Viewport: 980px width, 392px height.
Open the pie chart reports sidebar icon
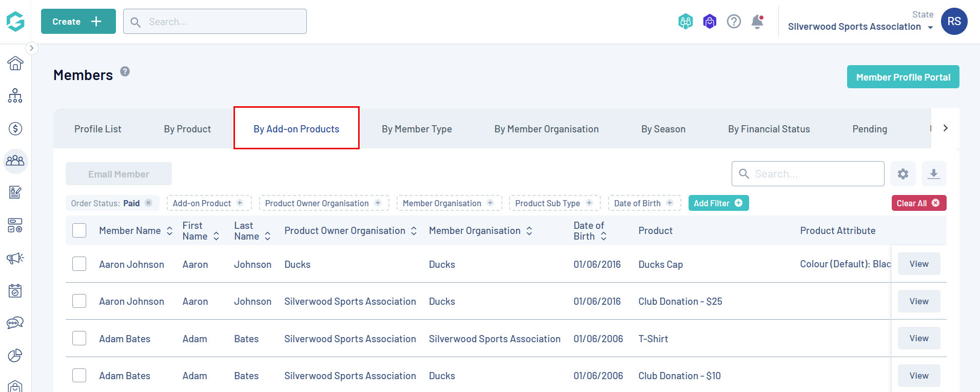coord(15,356)
